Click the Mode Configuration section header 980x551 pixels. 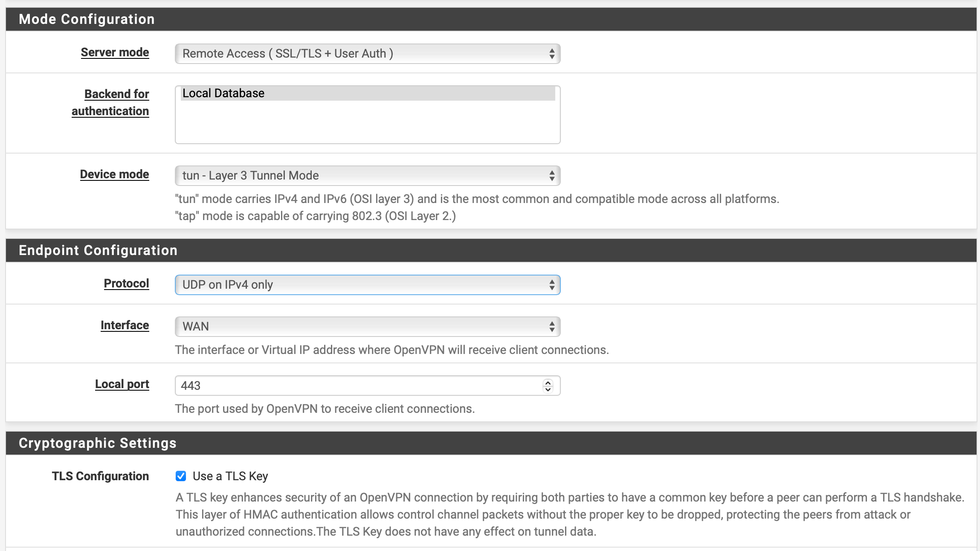pos(87,19)
